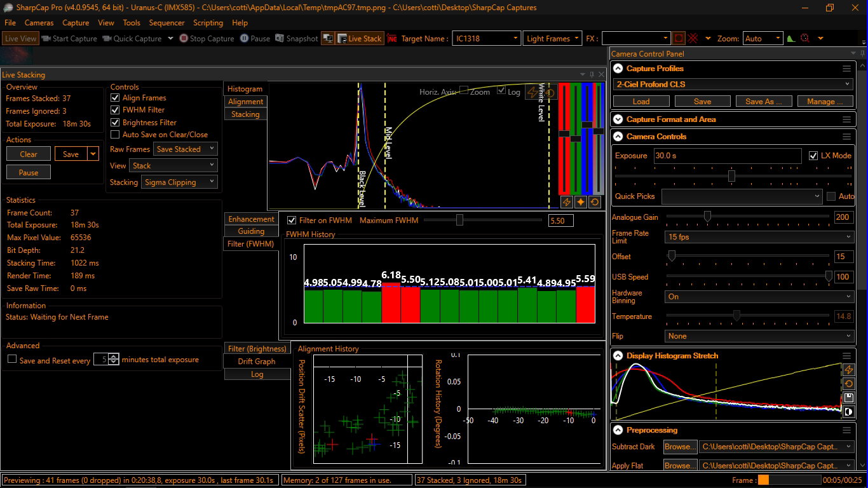Click the Maximum FWHM slider handle
The height and width of the screenshot is (488, 868).
(x=459, y=220)
